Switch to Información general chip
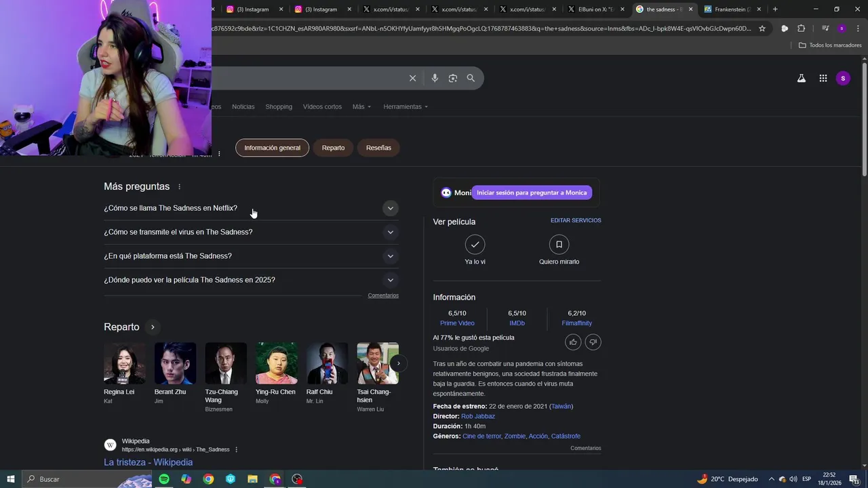Image resolution: width=868 pixels, height=488 pixels. [x=272, y=148]
